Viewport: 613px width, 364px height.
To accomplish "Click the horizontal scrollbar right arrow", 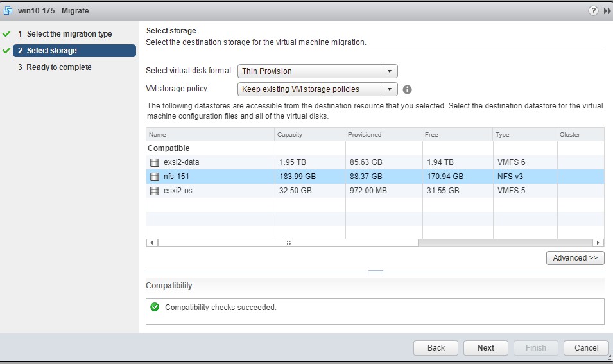I will click(598, 243).
